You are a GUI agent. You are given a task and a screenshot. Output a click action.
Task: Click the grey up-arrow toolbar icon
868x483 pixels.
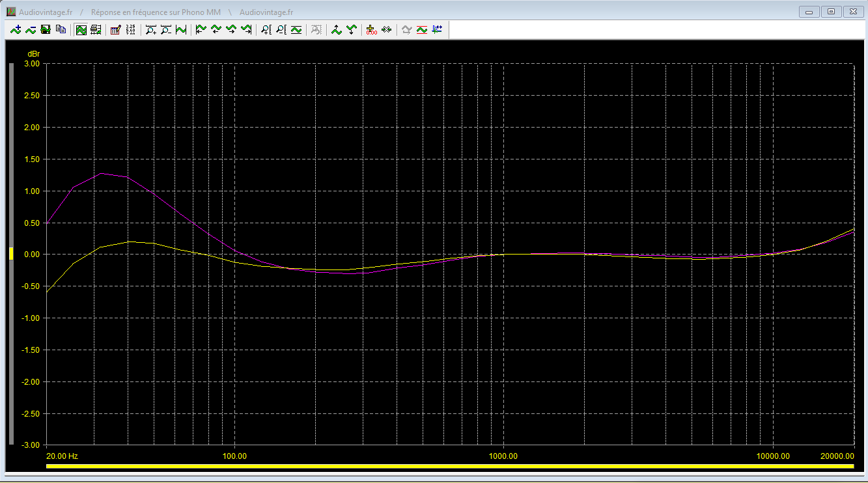click(x=406, y=29)
